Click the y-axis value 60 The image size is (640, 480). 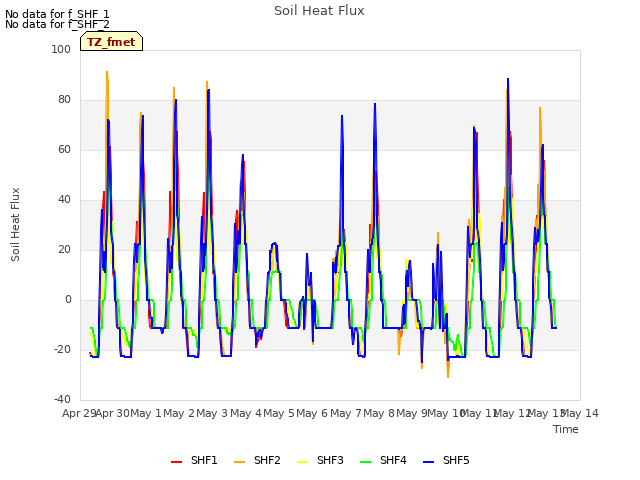pos(64,149)
